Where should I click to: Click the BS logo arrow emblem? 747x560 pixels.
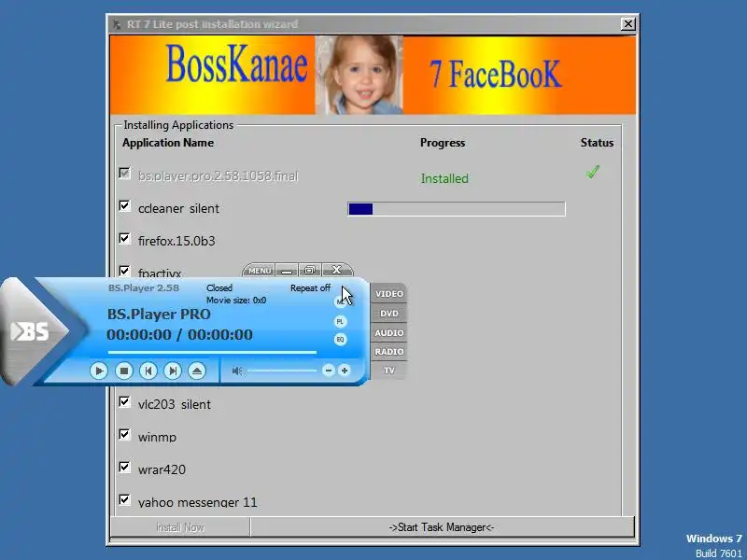[35, 331]
